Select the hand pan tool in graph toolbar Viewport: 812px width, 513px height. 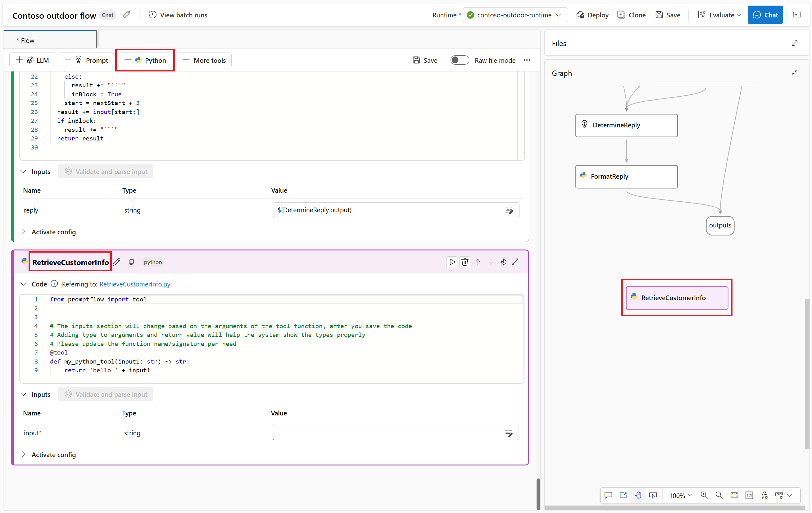coord(638,495)
